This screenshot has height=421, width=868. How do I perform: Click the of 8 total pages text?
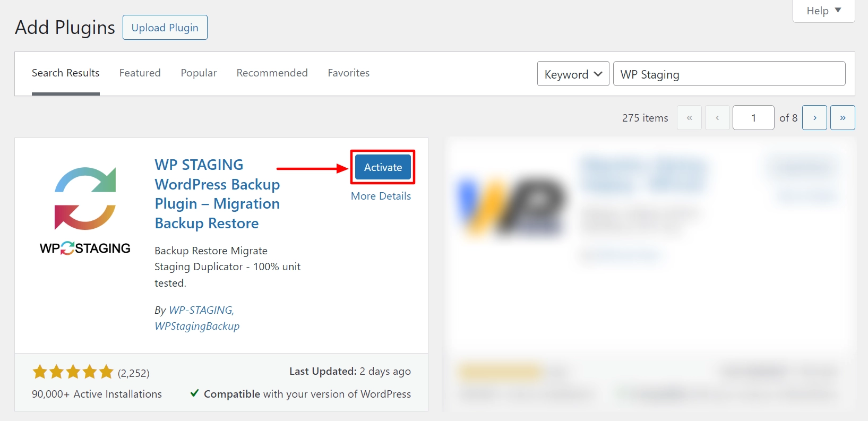click(788, 118)
